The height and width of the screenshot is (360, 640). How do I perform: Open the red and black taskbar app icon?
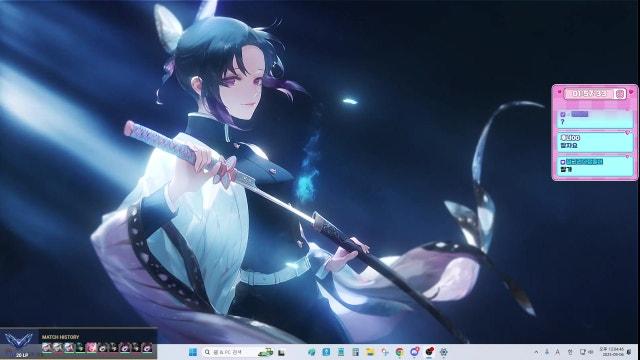pyautogui.click(x=429, y=351)
